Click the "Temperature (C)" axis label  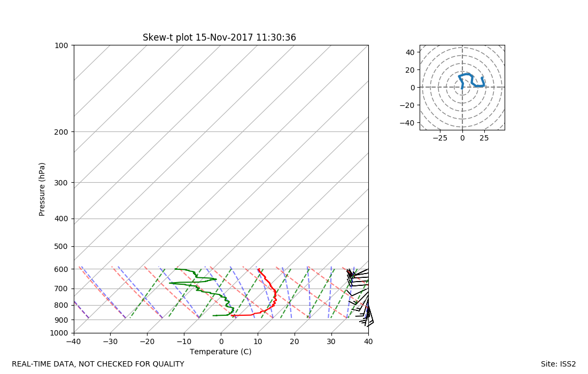click(220, 352)
